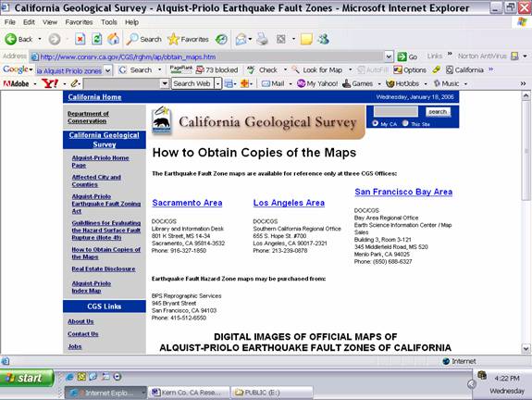Expand the Adobe toolbar dropdown
The width and height of the screenshot is (532, 400).
point(34,84)
